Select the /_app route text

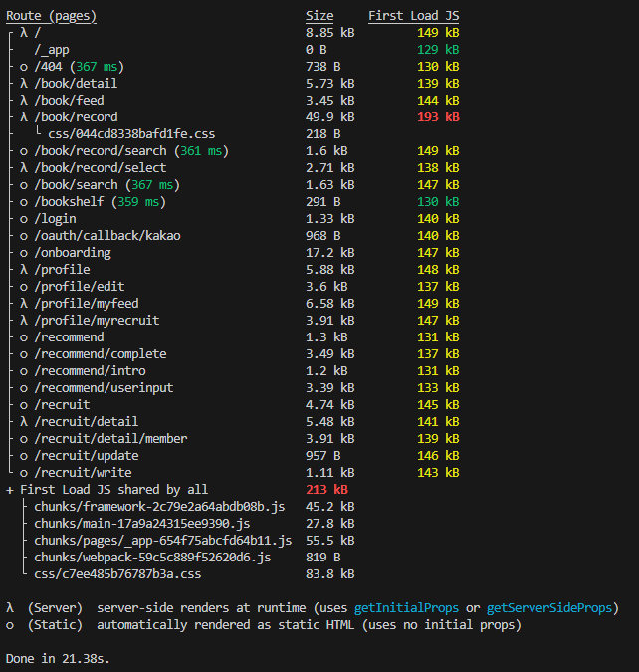pos(52,50)
